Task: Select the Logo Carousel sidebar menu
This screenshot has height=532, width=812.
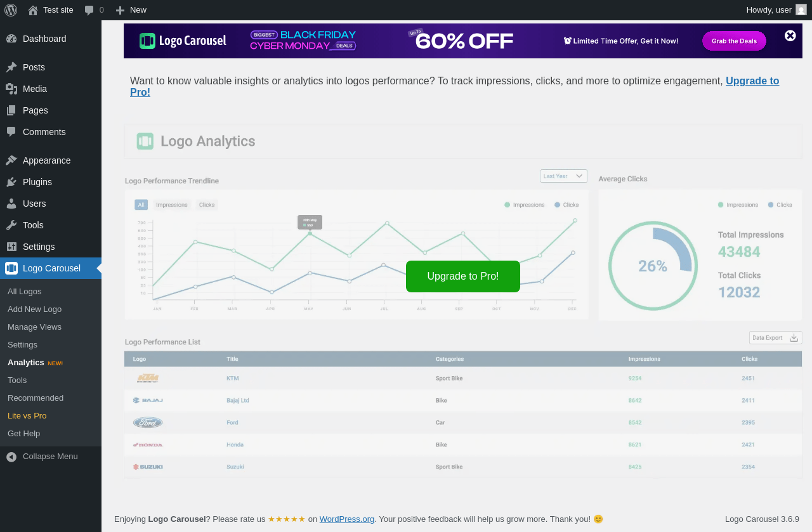Action: (x=51, y=268)
